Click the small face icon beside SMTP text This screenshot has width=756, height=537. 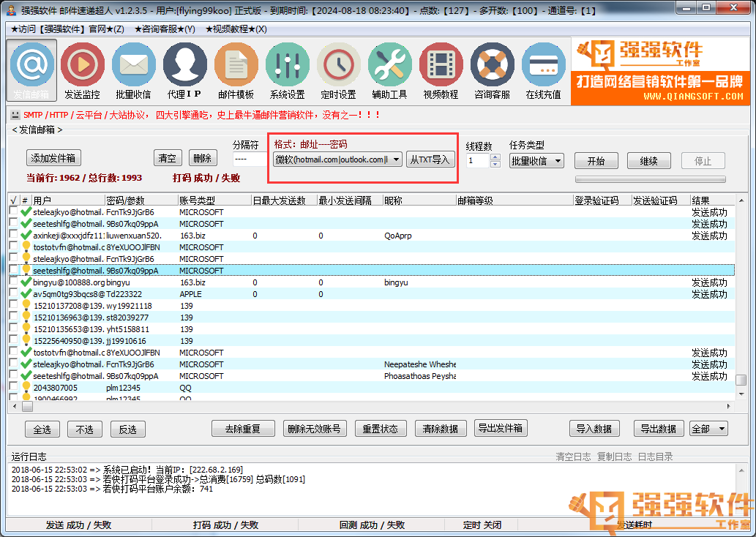pos(15,115)
